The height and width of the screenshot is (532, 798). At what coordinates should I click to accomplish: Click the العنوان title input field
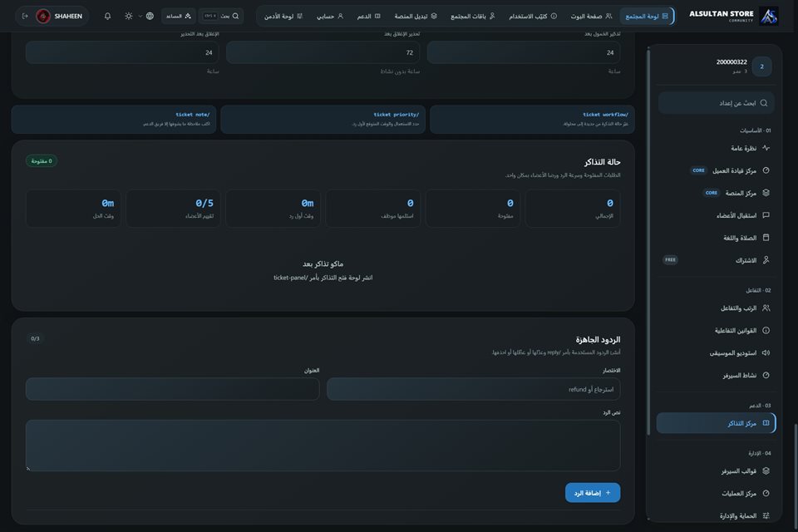(x=173, y=390)
